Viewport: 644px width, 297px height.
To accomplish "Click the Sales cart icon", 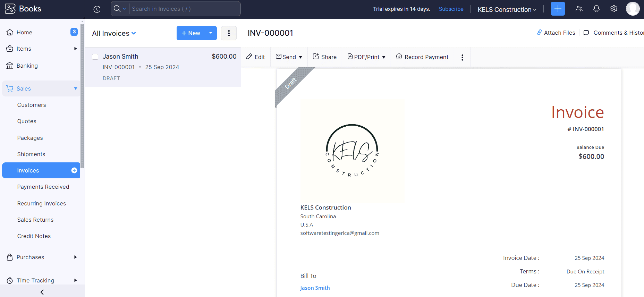I will tap(10, 88).
